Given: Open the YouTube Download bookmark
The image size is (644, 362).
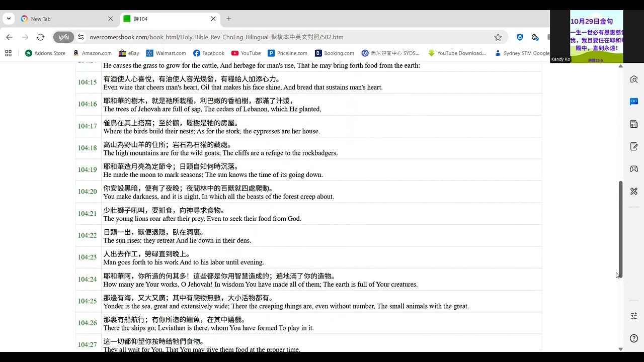Looking at the screenshot, I should point(457,53).
